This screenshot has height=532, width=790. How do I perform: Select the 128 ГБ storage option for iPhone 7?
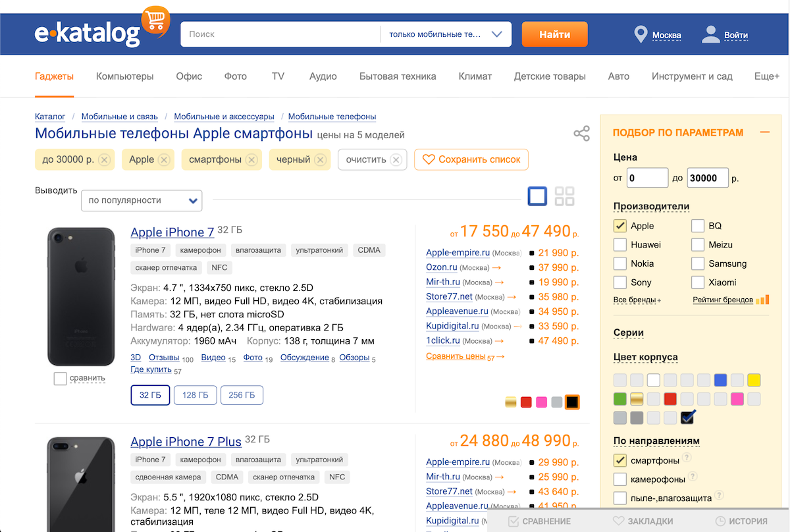(196, 395)
